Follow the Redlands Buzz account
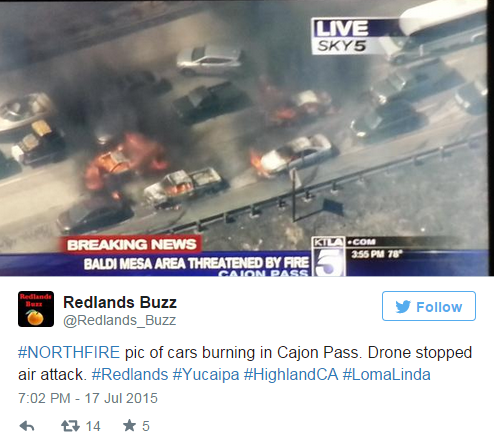Screen dimensions: 494x446 pos(429,306)
